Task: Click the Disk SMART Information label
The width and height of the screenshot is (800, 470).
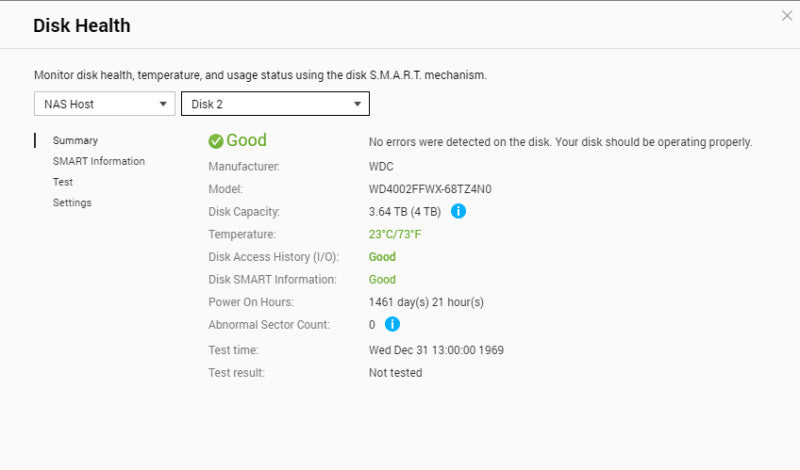Action: [272, 280]
